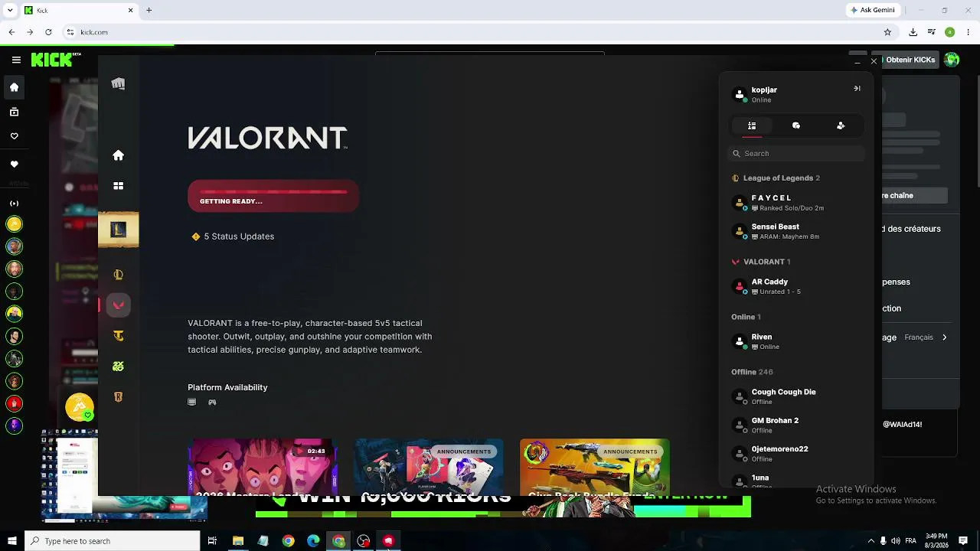Viewport: 980px width, 551px height.
Task: Open friend AR Caddy
Action: (796, 286)
